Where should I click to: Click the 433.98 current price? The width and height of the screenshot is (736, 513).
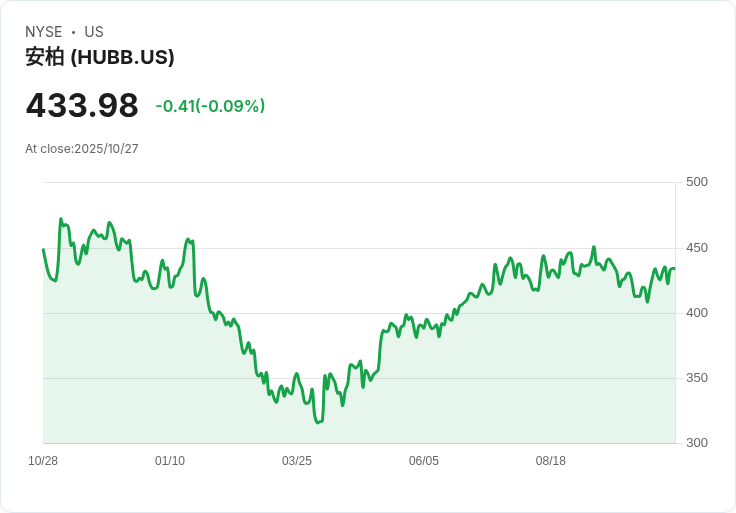(82, 105)
